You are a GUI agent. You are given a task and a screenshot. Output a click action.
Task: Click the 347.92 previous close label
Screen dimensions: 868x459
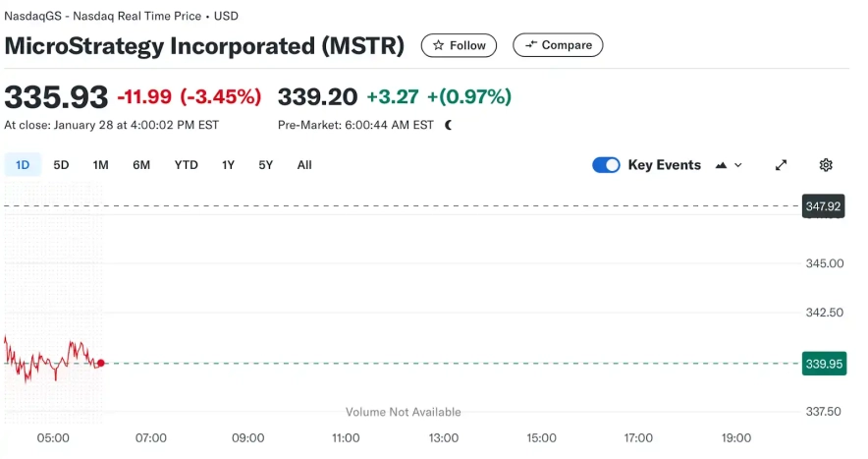pyautogui.click(x=823, y=206)
